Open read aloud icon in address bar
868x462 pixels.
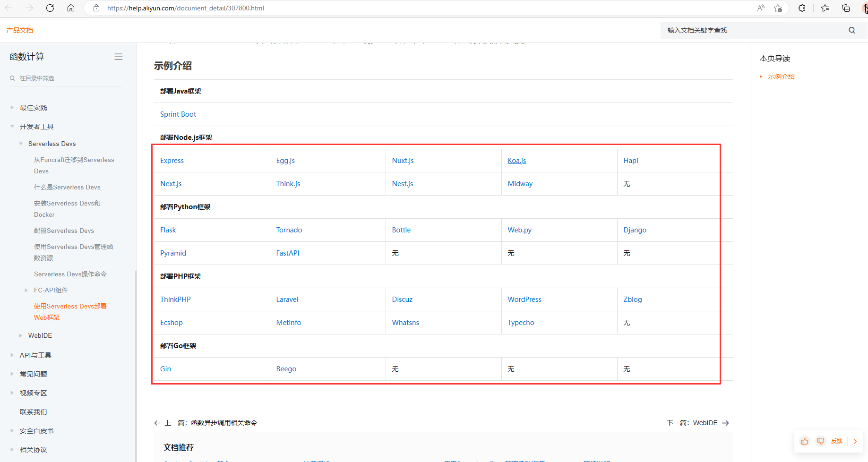[x=761, y=8]
